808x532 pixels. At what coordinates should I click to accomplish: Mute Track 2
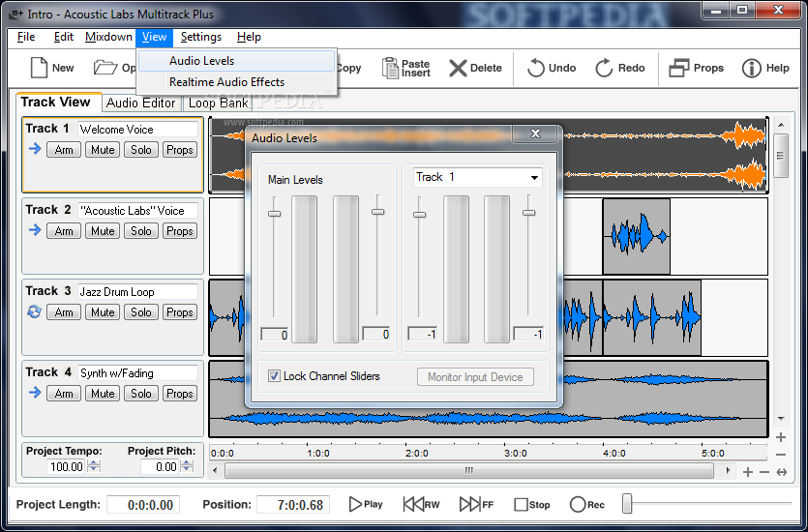(x=103, y=231)
